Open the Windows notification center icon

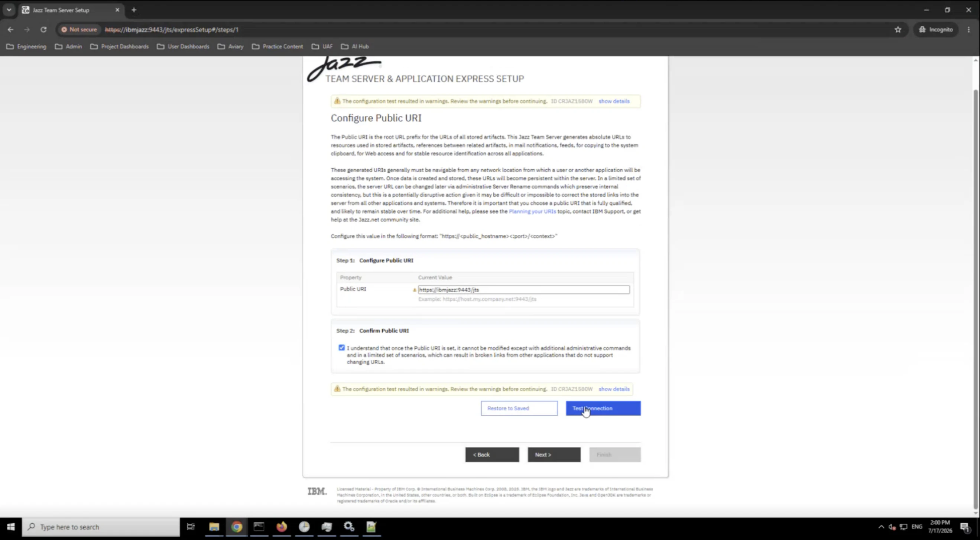point(965,527)
